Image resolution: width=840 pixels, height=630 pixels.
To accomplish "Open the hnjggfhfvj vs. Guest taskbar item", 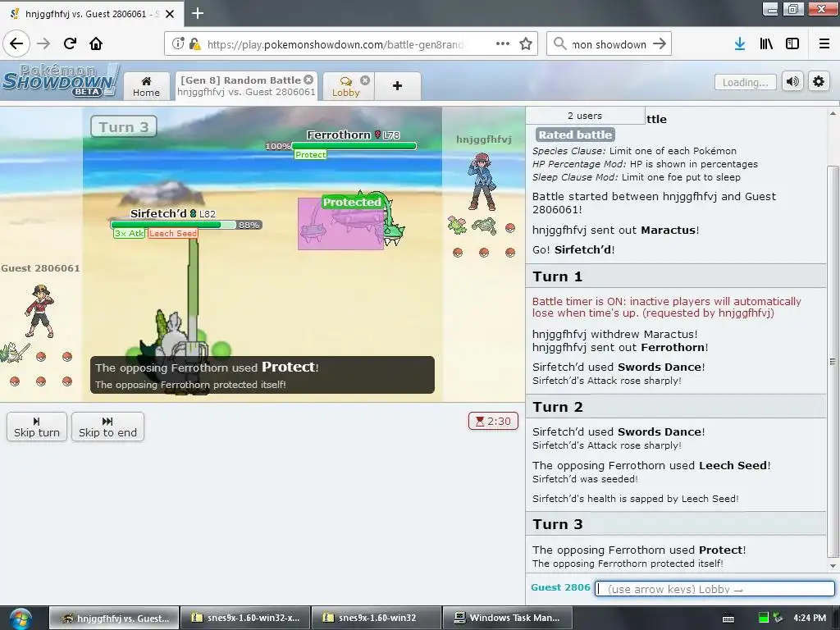I will 113,619.
